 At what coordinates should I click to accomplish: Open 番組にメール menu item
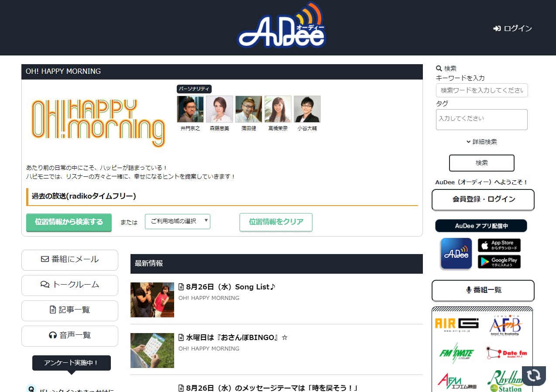70,259
